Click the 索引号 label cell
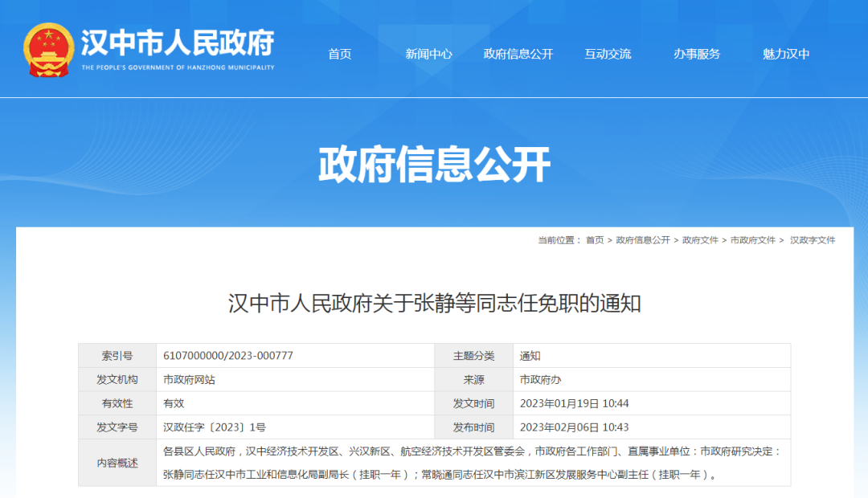Screen dimensions: 868x498 117,356
